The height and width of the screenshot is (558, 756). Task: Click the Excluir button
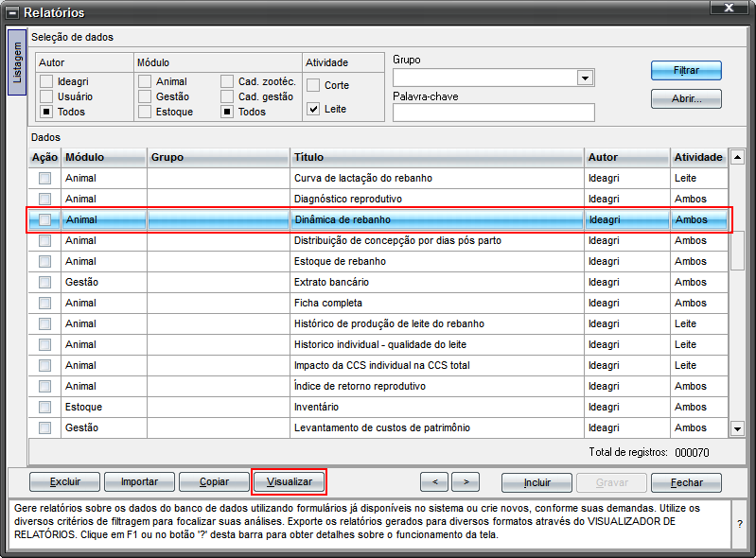coord(64,481)
